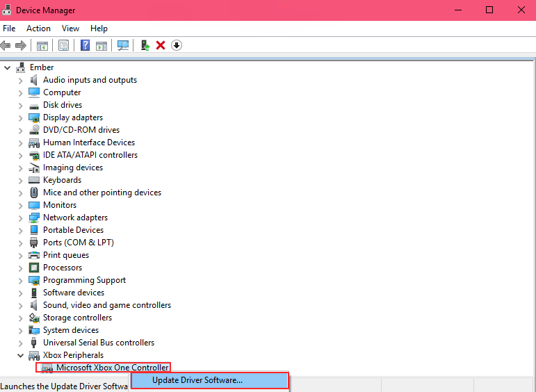This screenshot has width=536, height=392.
Task: Select the Disk drives icon
Action: pos(34,106)
